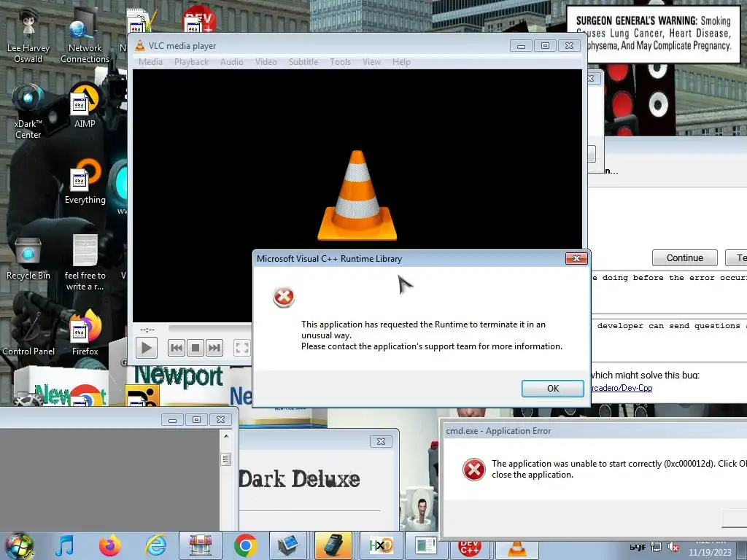Select the Control Panel desktop icon

point(28,333)
